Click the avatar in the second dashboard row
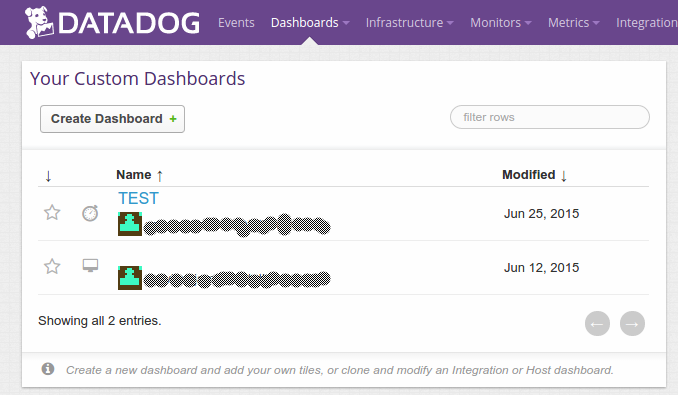This screenshot has height=396, width=680. [130, 278]
